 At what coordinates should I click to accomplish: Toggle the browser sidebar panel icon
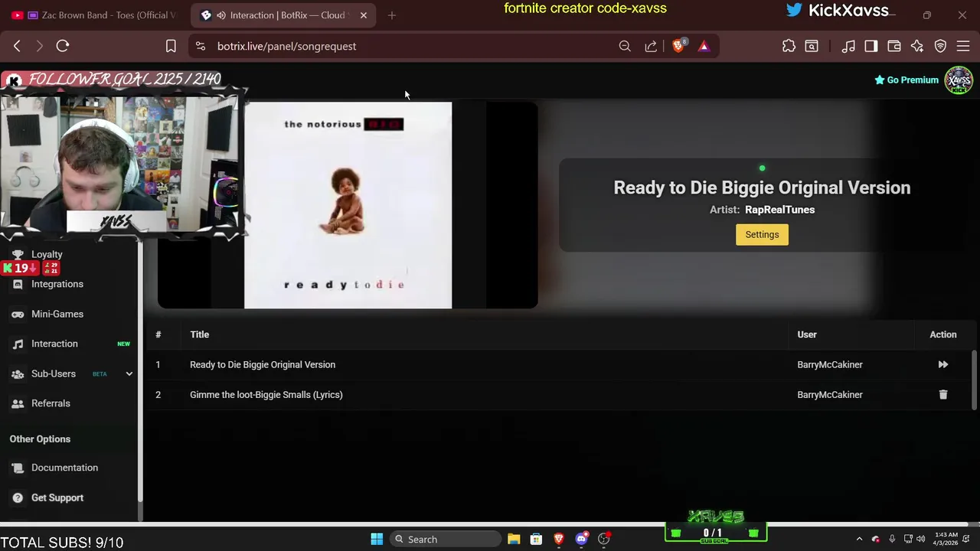point(871,46)
